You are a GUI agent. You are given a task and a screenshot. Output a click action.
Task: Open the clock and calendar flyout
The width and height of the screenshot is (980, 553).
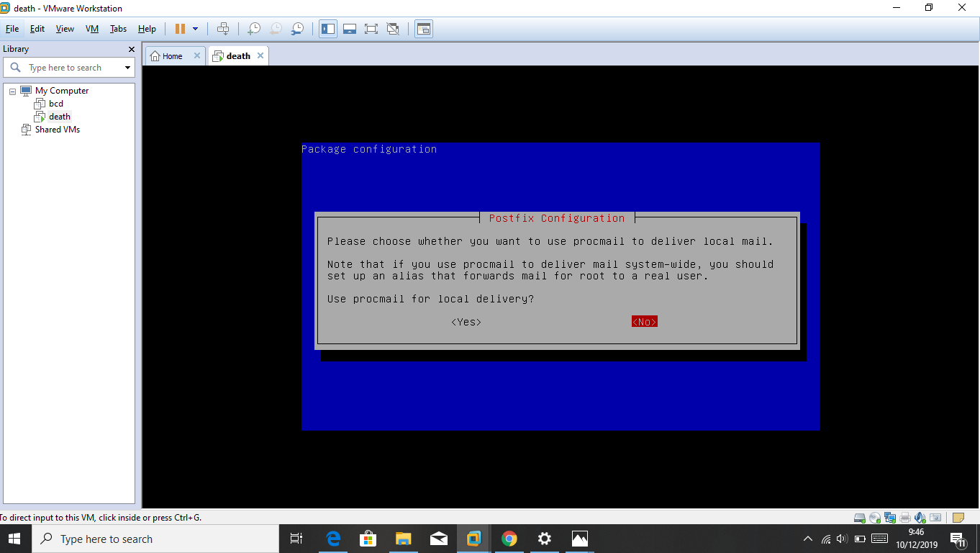tap(917, 539)
